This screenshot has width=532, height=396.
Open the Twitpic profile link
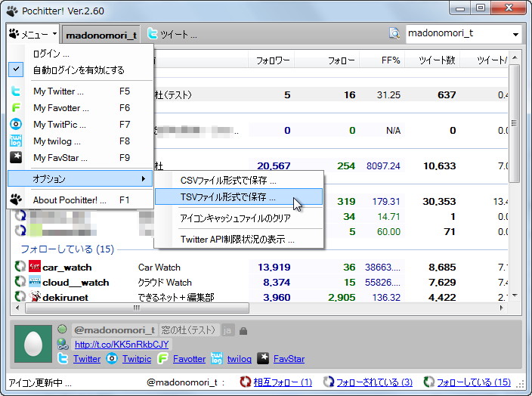(137, 359)
